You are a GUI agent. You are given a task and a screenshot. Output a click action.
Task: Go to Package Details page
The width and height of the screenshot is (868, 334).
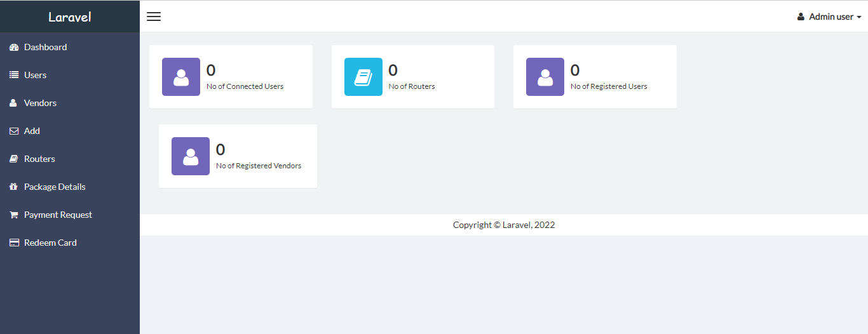pos(55,187)
